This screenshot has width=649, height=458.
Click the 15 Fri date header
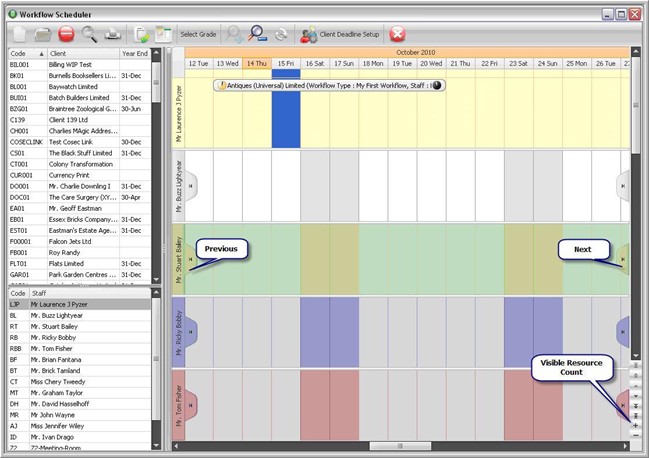coord(286,63)
